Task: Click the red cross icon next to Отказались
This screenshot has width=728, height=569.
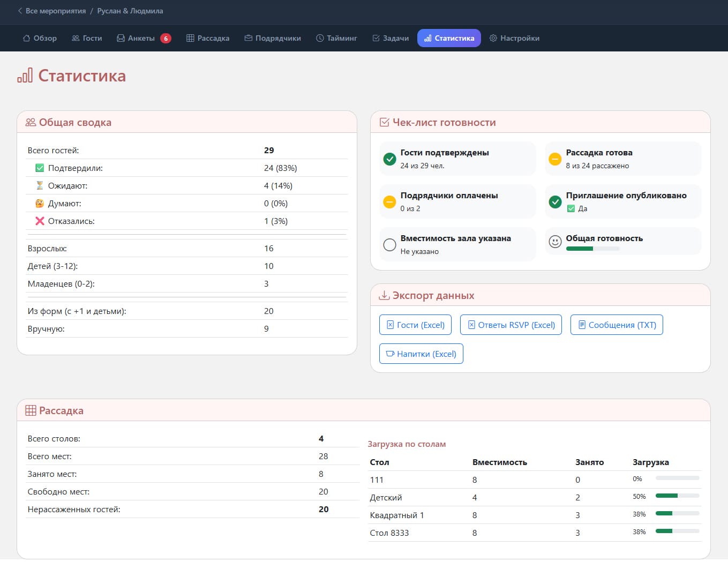Action: (x=40, y=221)
